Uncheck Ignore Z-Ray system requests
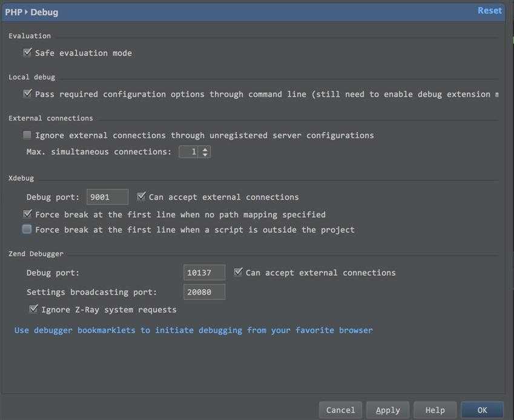514x420 pixels. (x=33, y=309)
